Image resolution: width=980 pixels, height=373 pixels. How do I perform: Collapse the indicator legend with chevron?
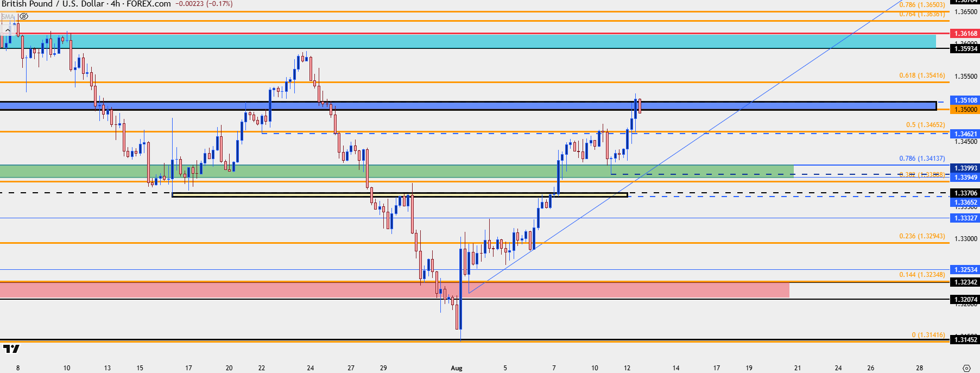(x=8, y=30)
